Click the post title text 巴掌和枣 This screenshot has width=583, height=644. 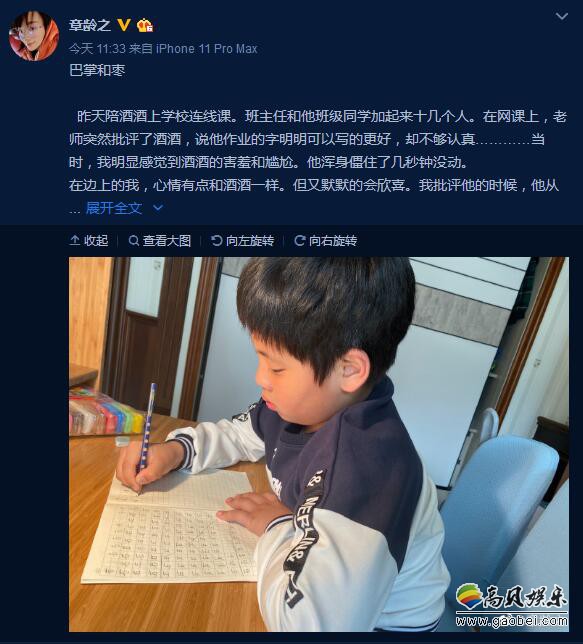(97, 71)
